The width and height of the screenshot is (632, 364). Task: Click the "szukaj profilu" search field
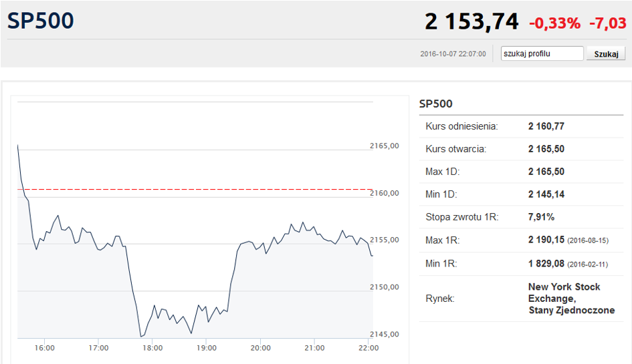point(542,53)
